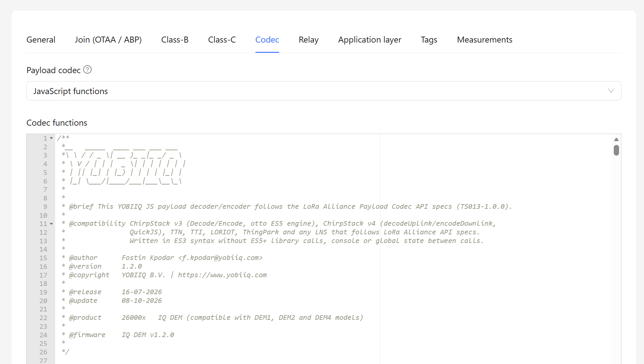644x364 pixels.
Task: Click the @release 16-07-2026 line
Action: [x=112, y=292]
